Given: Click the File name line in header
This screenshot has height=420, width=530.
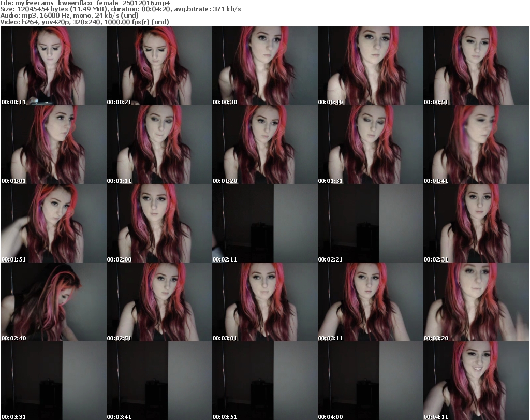Looking at the screenshot, I should [x=85, y=3].
